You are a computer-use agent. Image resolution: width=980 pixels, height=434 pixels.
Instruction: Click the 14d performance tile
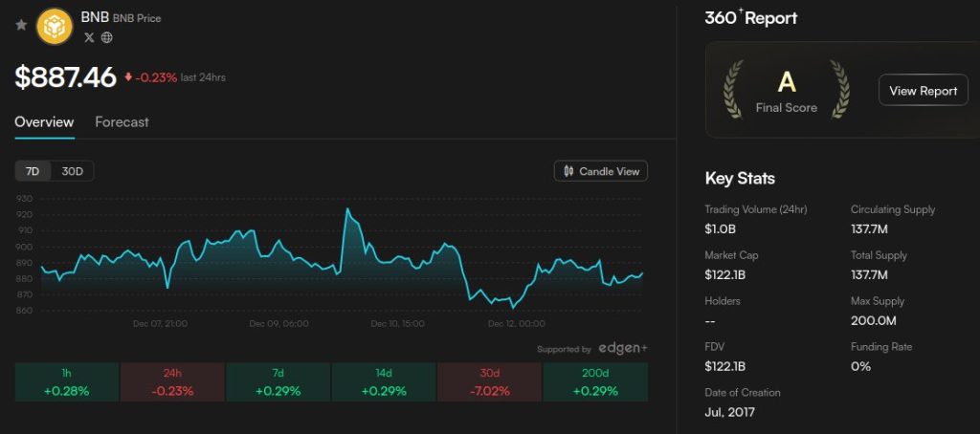coord(383,382)
